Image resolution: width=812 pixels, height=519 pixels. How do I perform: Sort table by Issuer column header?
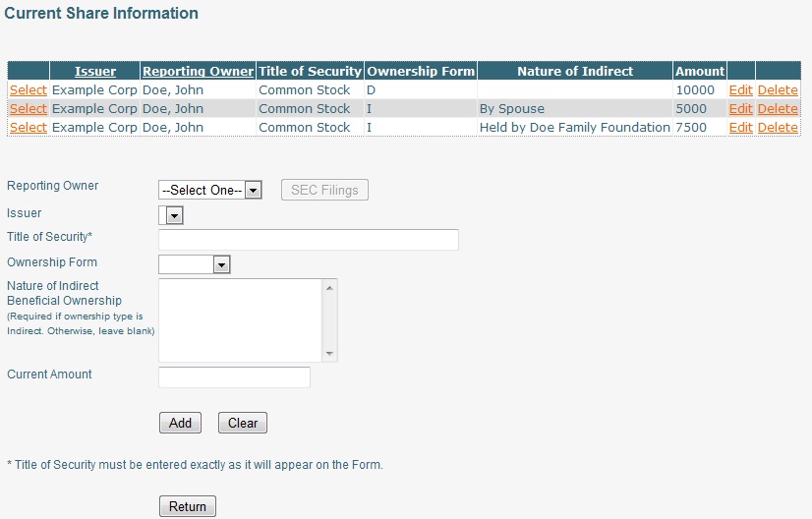point(95,71)
